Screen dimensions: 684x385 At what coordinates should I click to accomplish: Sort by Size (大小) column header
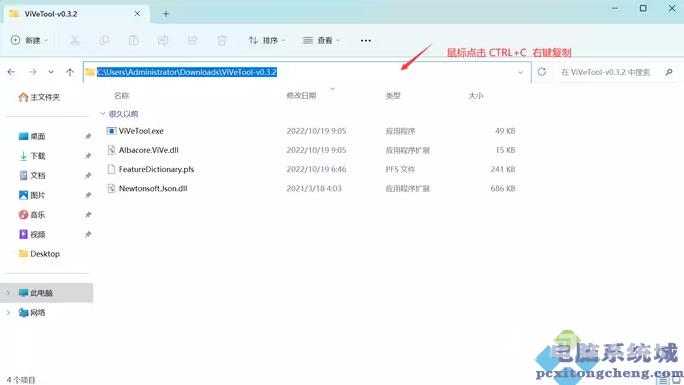475,95
